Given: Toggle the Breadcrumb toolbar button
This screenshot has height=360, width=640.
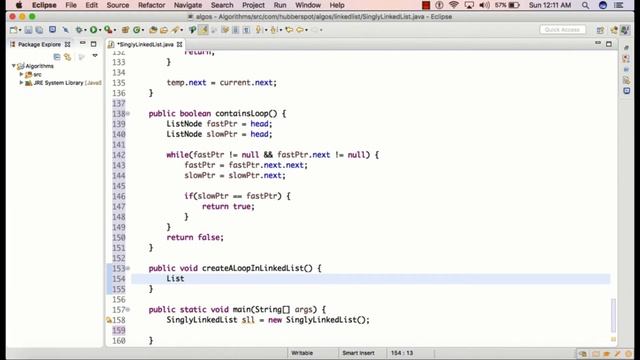Looking at the screenshot, I should coord(192,30).
